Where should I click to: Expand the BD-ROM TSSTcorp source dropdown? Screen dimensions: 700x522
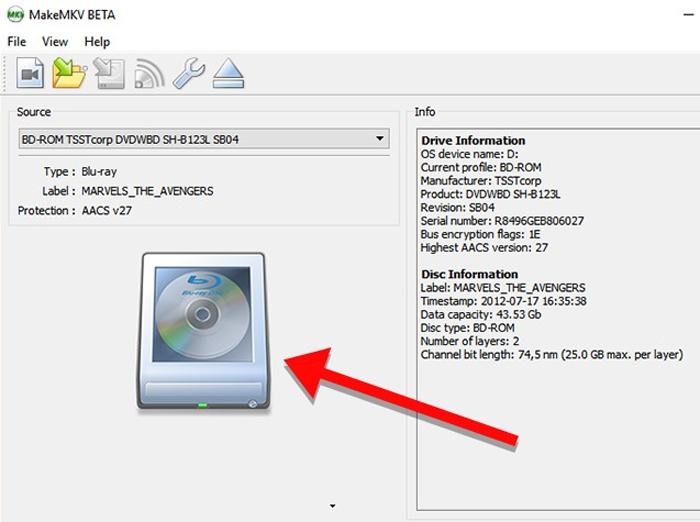(204, 139)
